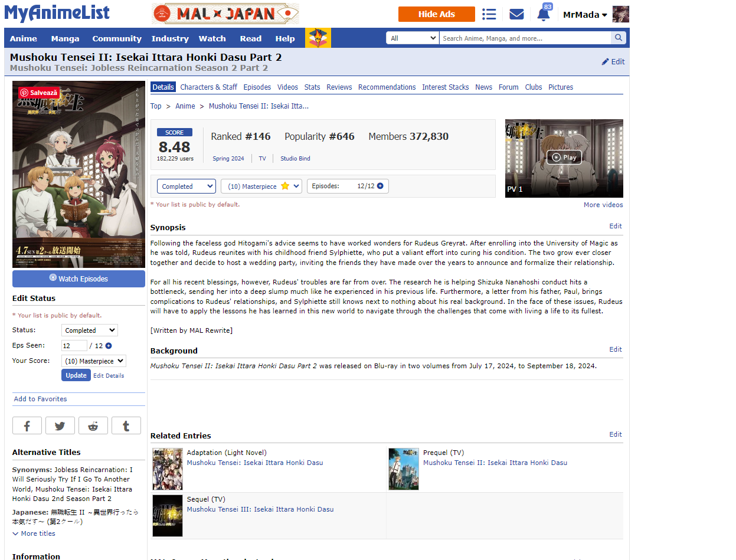This screenshot has height=560, width=736.
Task: Open Mushoku Tensei III sequel link
Action: [x=260, y=509]
